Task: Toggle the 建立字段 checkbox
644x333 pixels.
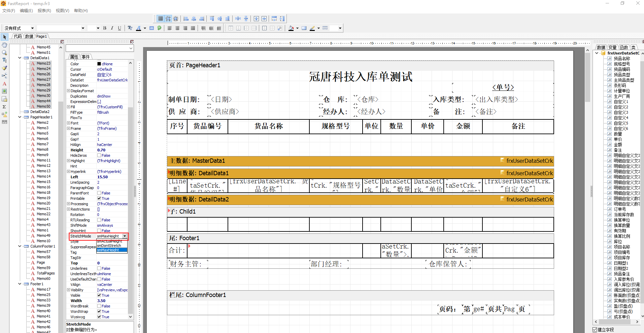Action: point(595,330)
